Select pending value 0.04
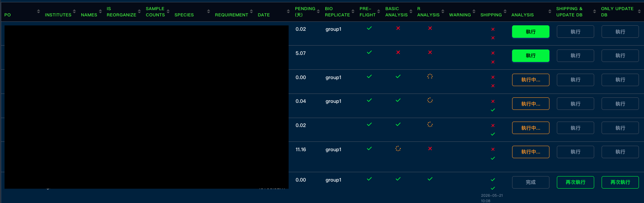 pos(301,101)
